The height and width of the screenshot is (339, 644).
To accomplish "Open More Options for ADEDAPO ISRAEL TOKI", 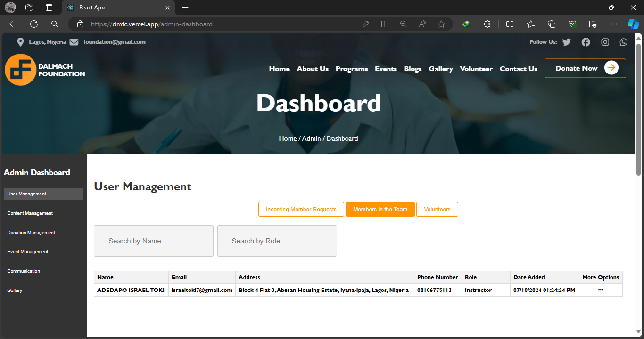I will (600, 290).
